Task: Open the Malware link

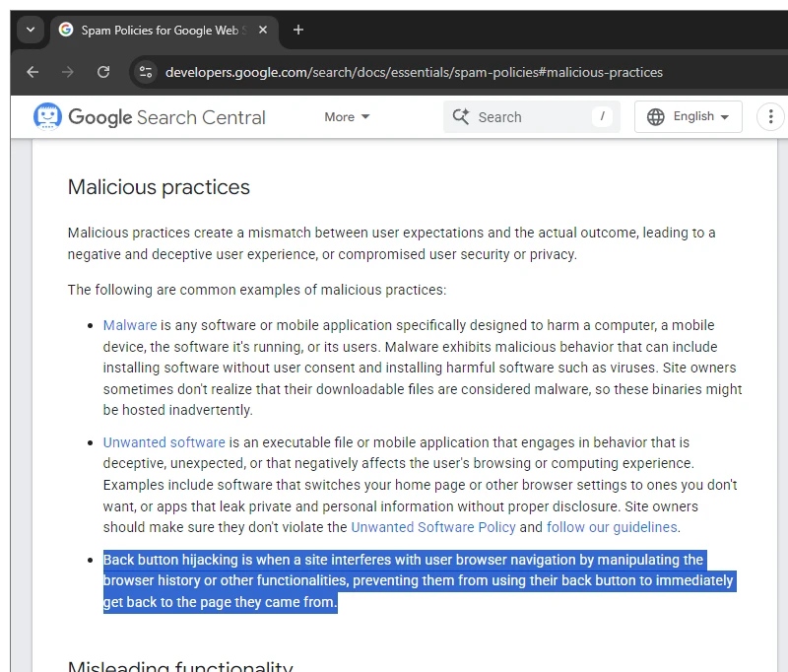Action: (x=130, y=325)
